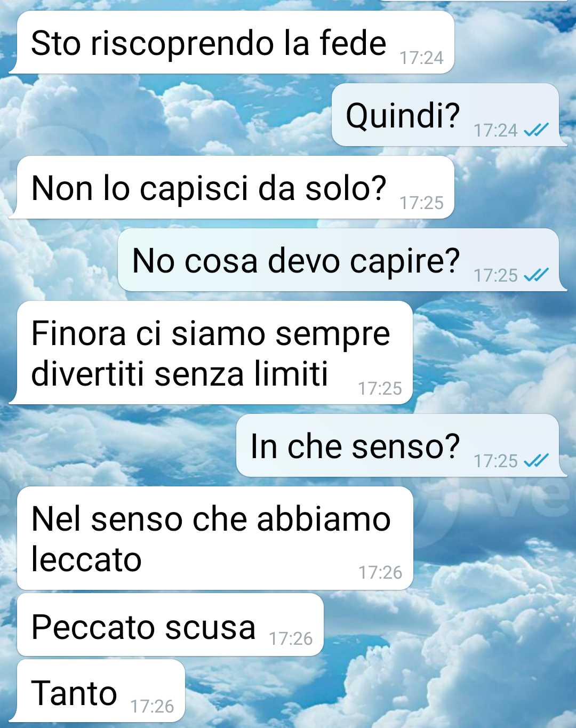Click the 17:26 timestamp beside 'Tanto'

pos(152,706)
